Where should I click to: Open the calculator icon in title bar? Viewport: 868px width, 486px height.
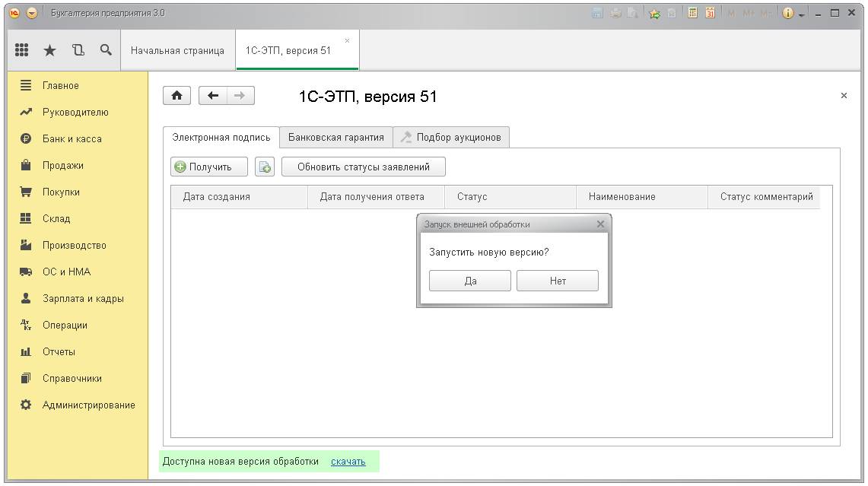(x=692, y=13)
